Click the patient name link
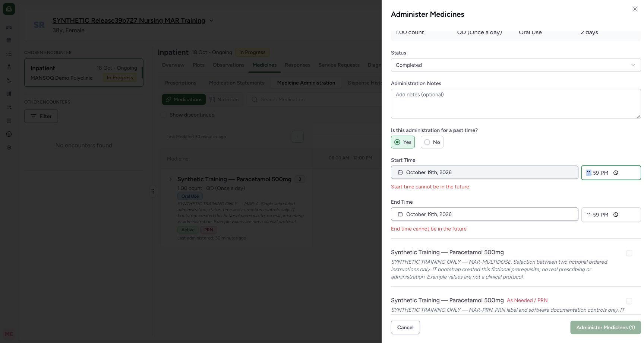This screenshot has height=343, width=644. point(129,20)
